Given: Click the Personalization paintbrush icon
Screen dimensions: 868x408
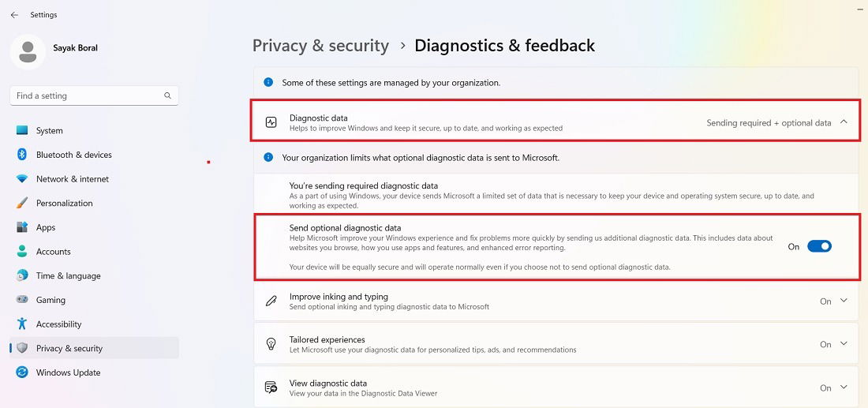Looking at the screenshot, I should coord(22,203).
